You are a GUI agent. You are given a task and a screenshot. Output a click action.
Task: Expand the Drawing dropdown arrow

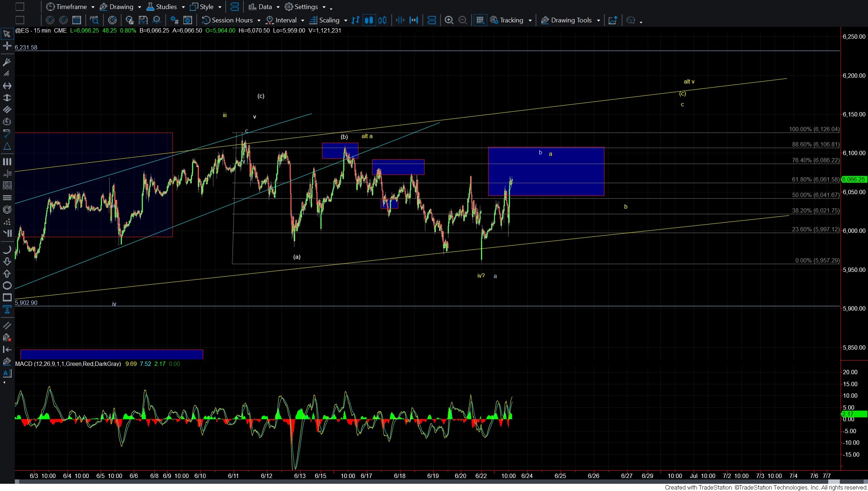(x=139, y=7)
